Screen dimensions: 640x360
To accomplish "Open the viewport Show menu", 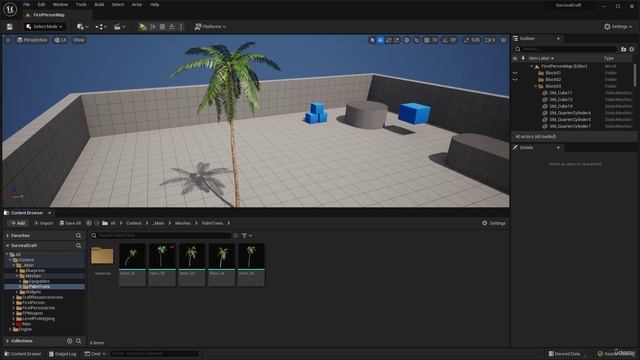I will click(79, 40).
